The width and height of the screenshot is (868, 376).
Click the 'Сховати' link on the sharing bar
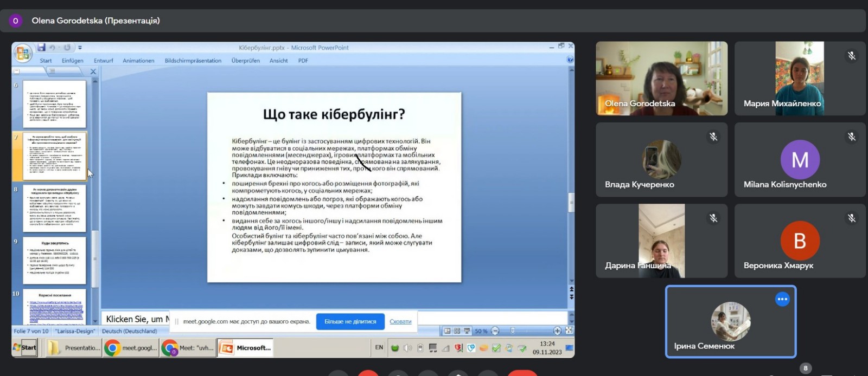[400, 322]
